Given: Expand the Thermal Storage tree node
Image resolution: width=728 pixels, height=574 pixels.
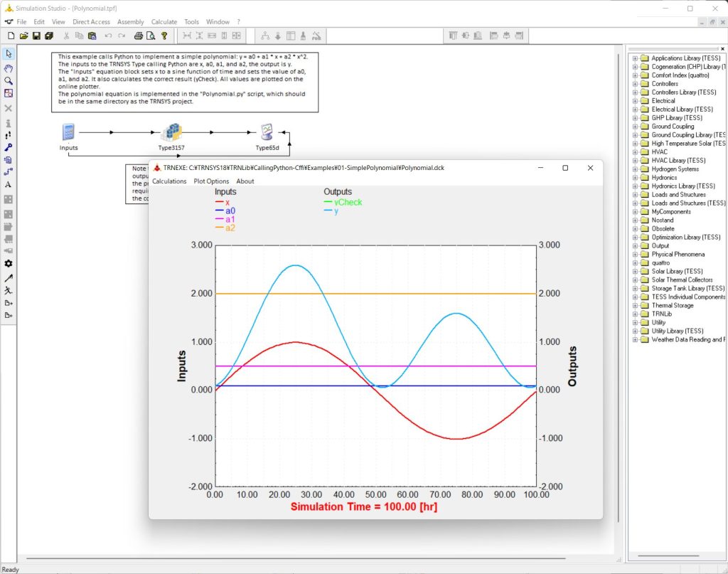Looking at the screenshot, I should [x=635, y=306].
